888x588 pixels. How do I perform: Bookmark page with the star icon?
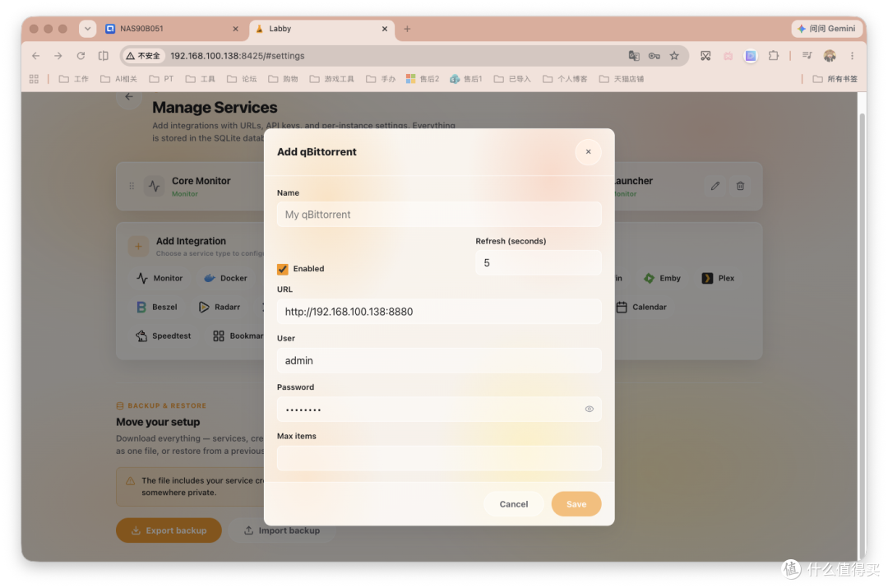(674, 56)
